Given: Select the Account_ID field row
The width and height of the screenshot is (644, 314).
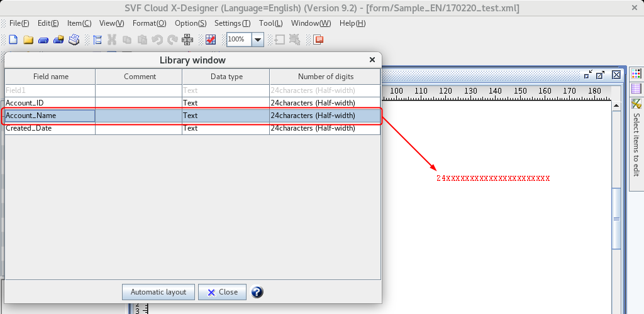Looking at the screenshot, I should (x=50, y=103).
